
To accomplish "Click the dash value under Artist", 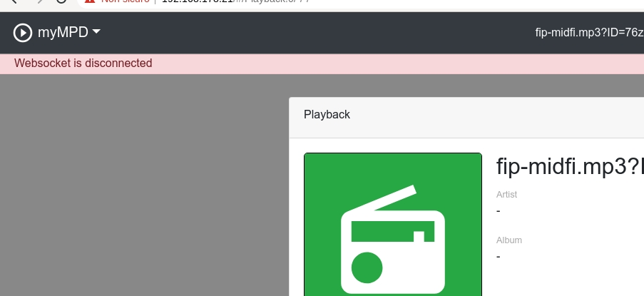I will tap(499, 210).
